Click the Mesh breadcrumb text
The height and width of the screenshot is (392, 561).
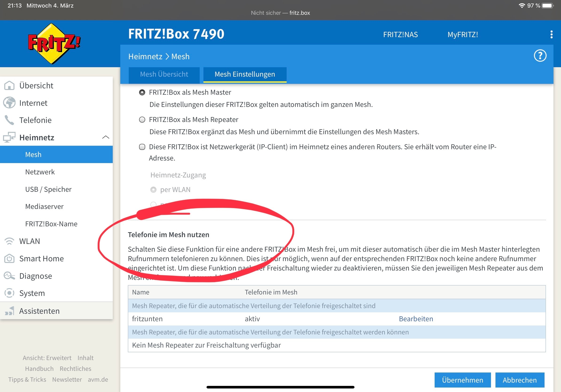180,56
